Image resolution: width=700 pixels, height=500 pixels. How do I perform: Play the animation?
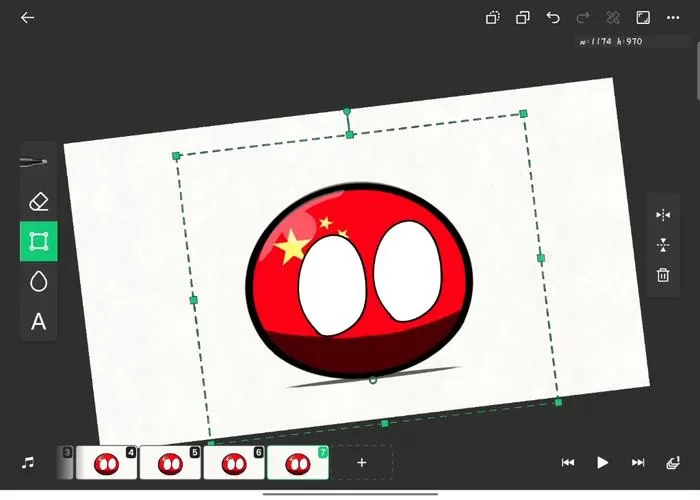click(602, 462)
